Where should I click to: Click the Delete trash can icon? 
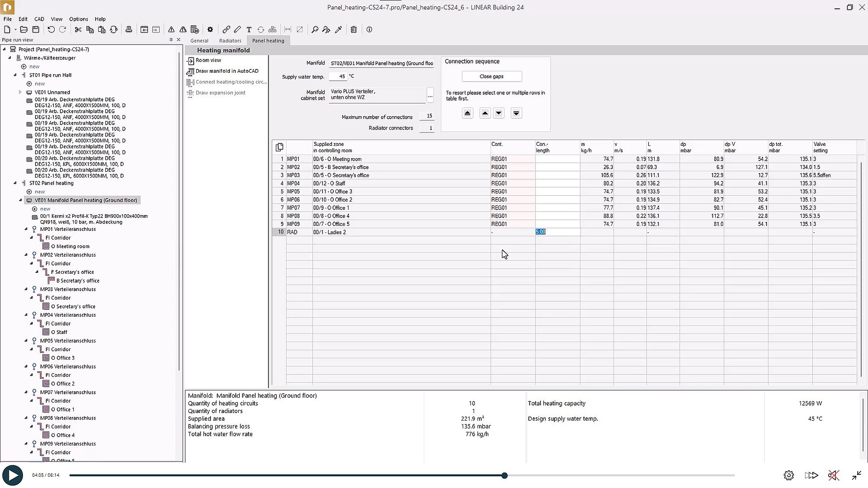pos(354,29)
